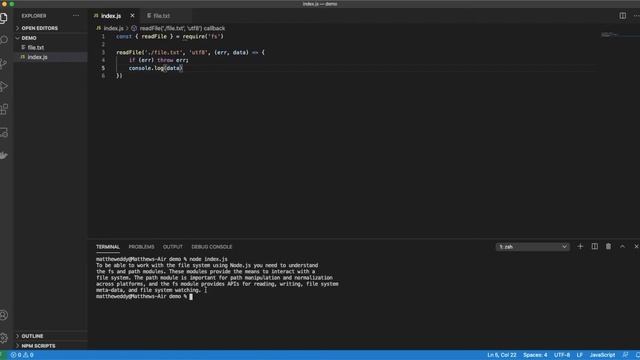Open Go to Line via Ln 5, Col 22
Viewport: 640px width, 360px height.
[502, 355]
